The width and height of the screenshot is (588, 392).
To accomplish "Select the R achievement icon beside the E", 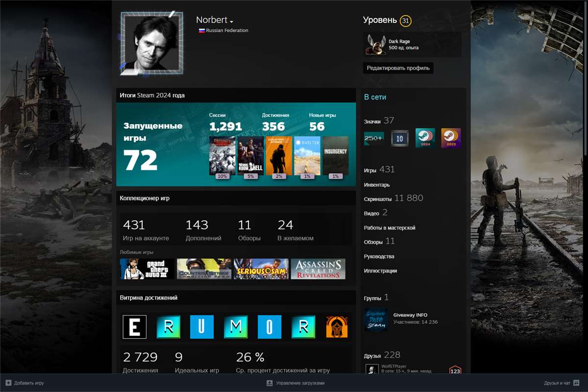I will point(169,327).
